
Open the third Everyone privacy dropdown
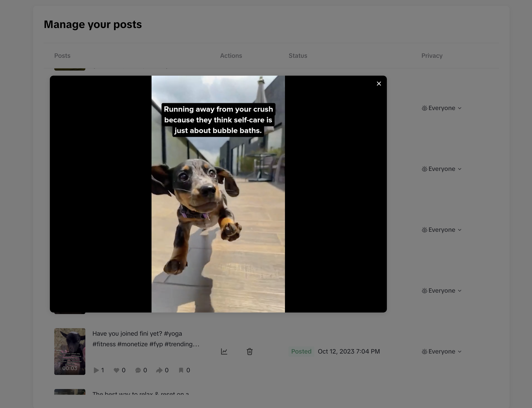(441, 230)
